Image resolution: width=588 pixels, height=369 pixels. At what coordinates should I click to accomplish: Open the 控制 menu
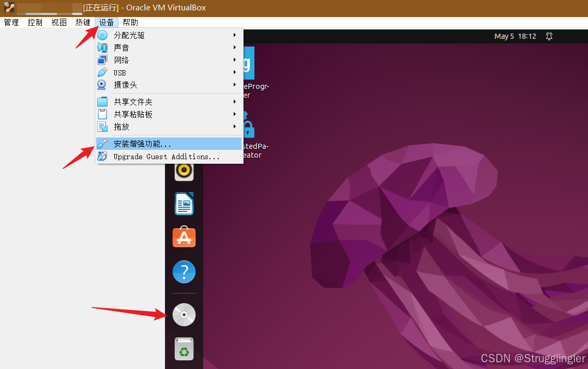point(35,22)
